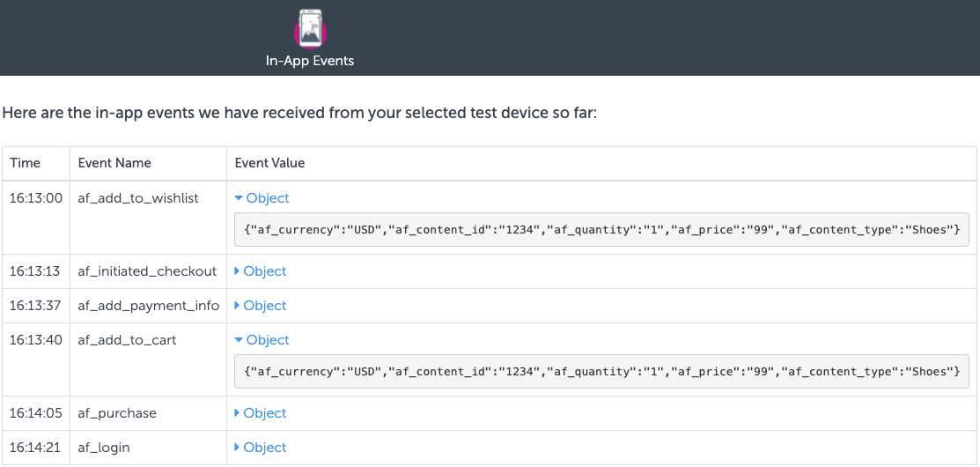Select the af_login event name
Image resolution: width=980 pixels, height=467 pixels.
point(105,448)
